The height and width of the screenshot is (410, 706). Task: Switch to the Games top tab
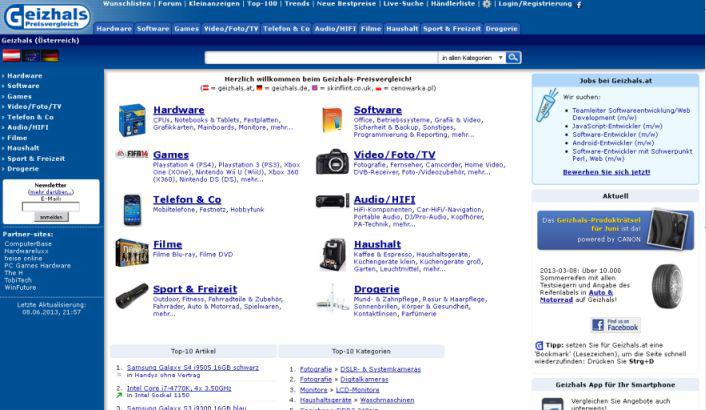[x=186, y=28]
